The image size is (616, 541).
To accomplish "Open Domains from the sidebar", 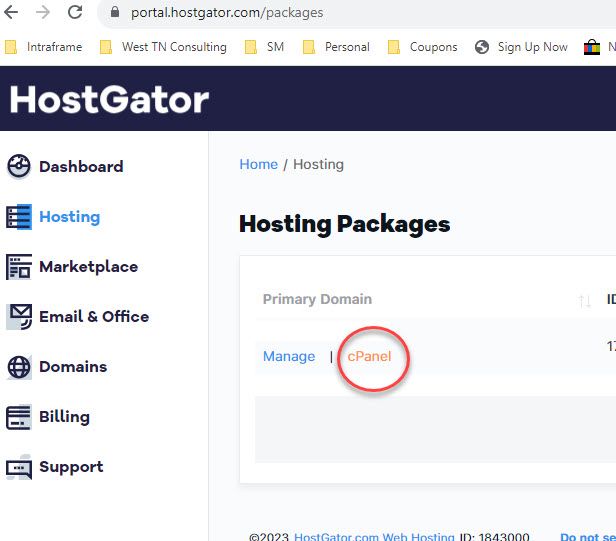I will [x=73, y=367].
